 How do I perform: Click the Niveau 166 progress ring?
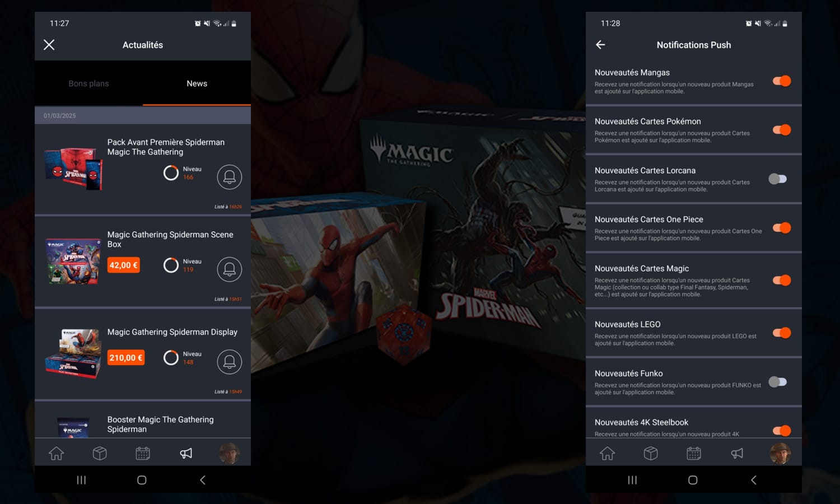(x=171, y=172)
